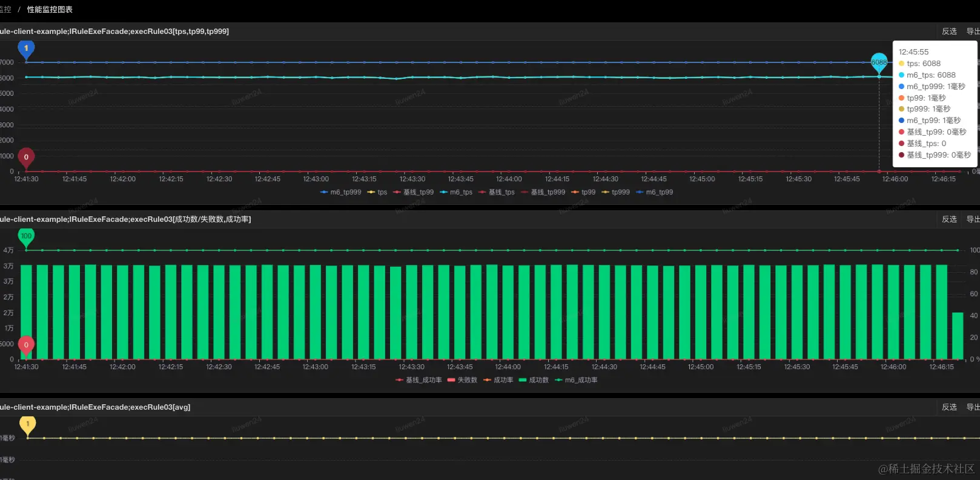980x480 pixels.
Task: Click 反选 on the tps,tp99,tp999 chart
Action: point(949,32)
